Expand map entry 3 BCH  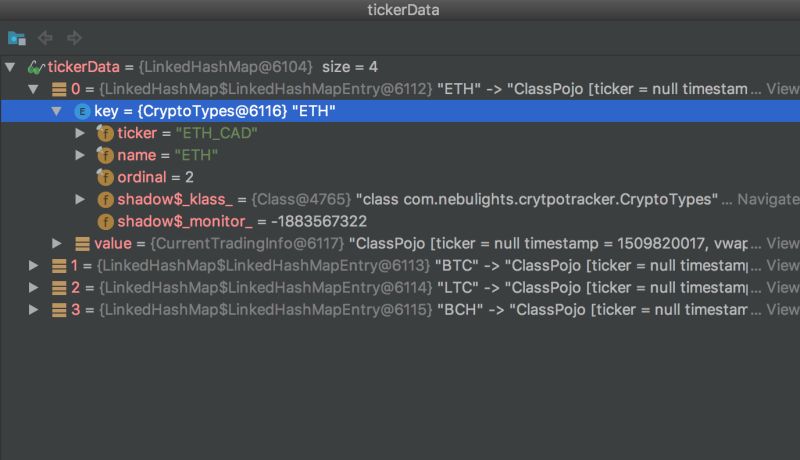pos(33,310)
